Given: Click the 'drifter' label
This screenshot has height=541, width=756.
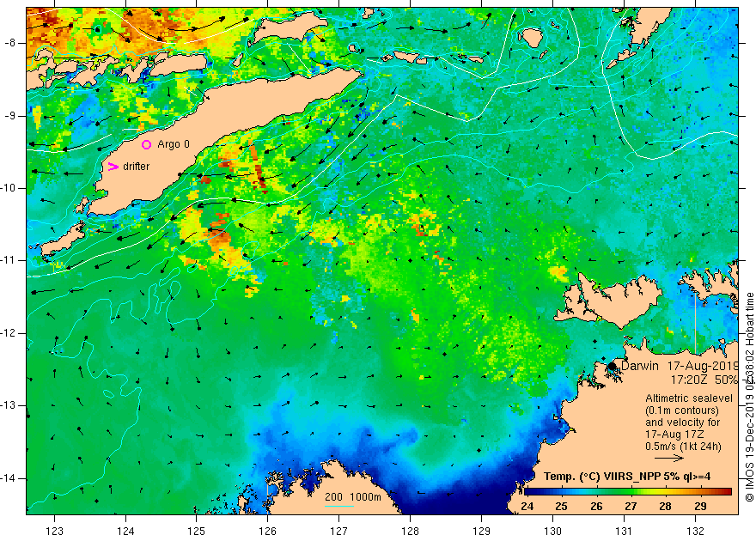Looking at the screenshot, I should [x=136, y=167].
